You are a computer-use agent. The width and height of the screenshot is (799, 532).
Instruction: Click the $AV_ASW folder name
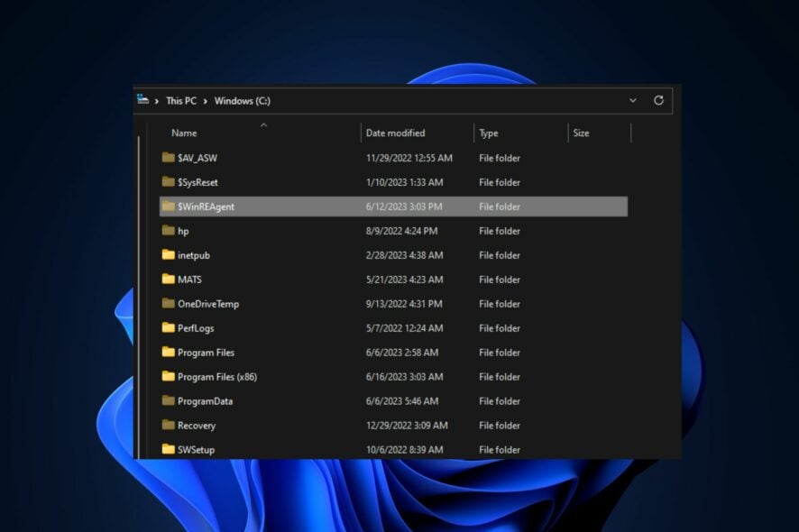click(x=197, y=158)
